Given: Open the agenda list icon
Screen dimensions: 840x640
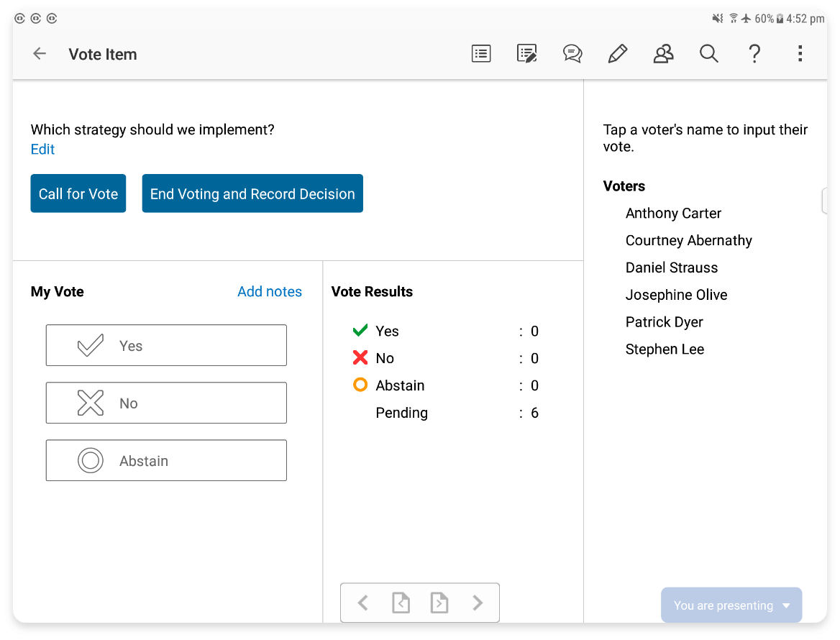Looking at the screenshot, I should pyautogui.click(x=481, y=54).
